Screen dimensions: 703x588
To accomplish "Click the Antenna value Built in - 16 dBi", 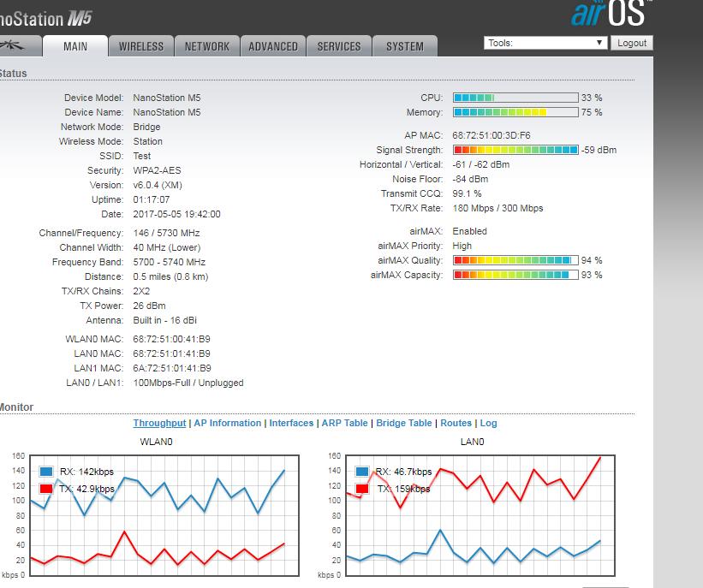I will pyautogui.click(x=165, y=320).
